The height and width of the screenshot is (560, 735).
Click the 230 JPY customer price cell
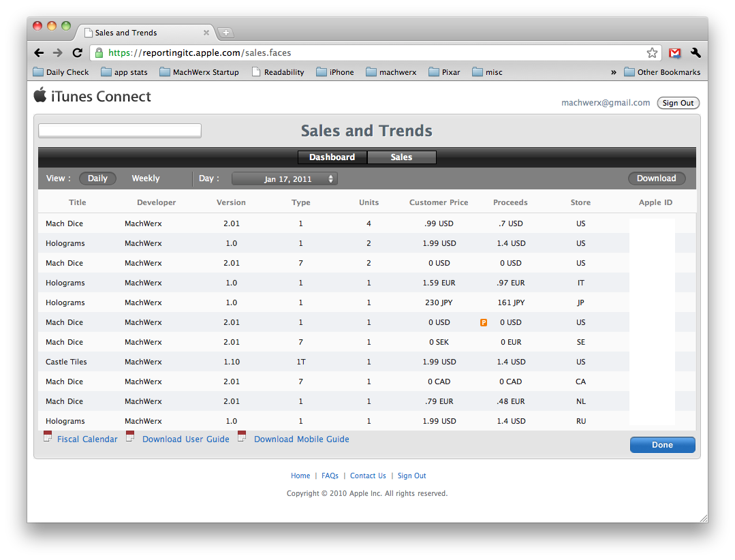[x=439, y=302]
